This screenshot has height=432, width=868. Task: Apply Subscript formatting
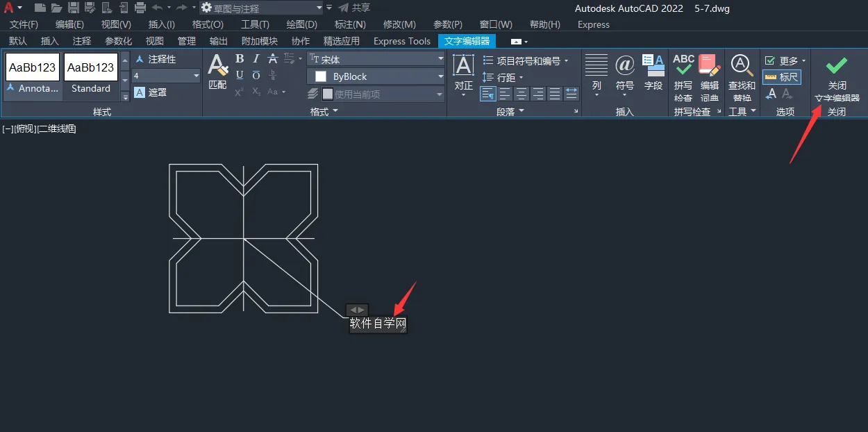coord(256,92)
